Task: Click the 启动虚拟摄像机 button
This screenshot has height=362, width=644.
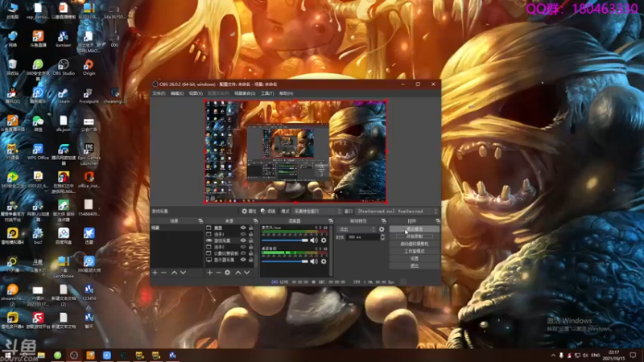Action: [415, 244]
